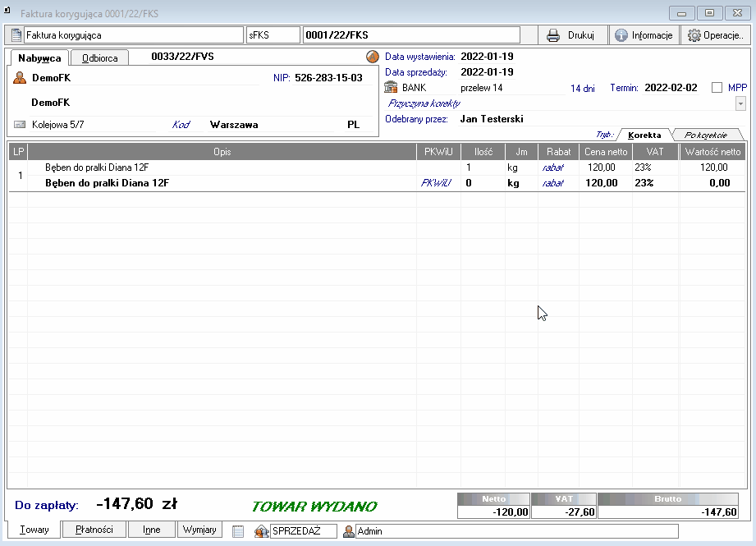Switch to the Odbiorca tab
756x546 pixels.
click(99, 58)
